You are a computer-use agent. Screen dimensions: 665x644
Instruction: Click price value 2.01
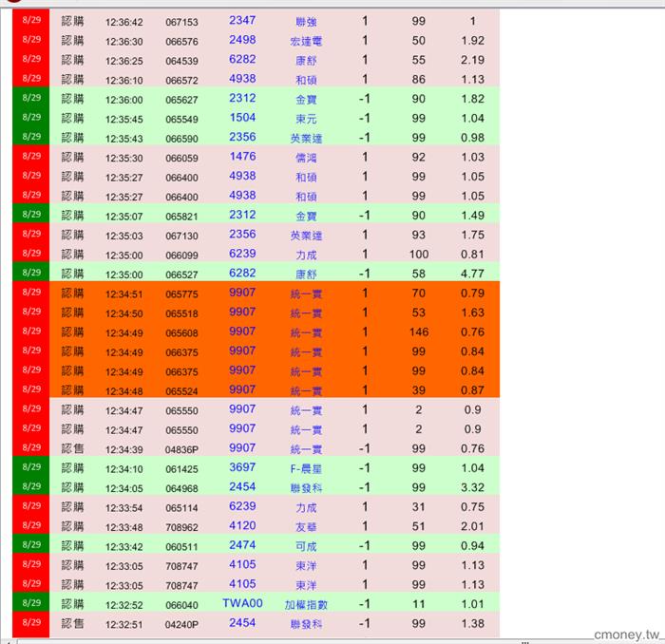pos(472,526)
